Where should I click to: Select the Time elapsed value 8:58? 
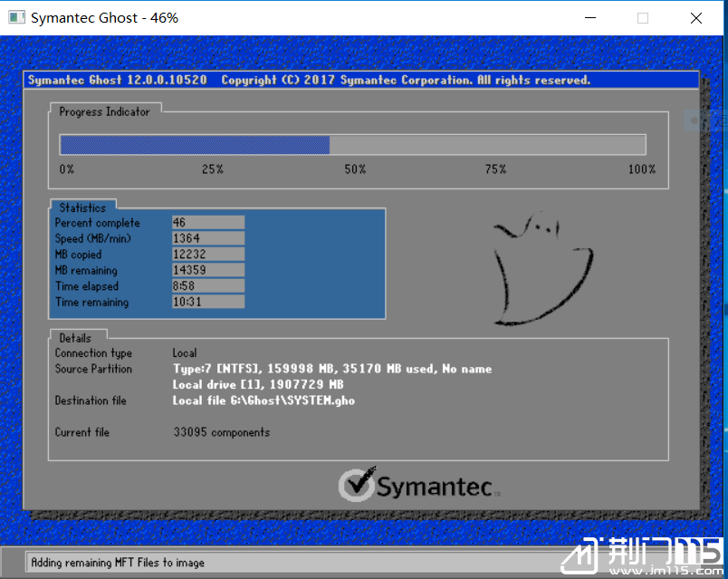208,285
